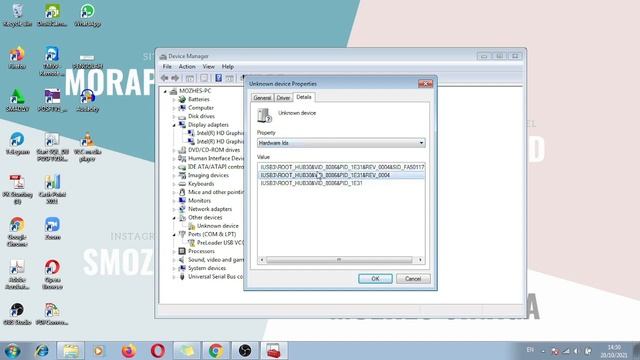Click clock and date in system tray

tap(613, 351)
